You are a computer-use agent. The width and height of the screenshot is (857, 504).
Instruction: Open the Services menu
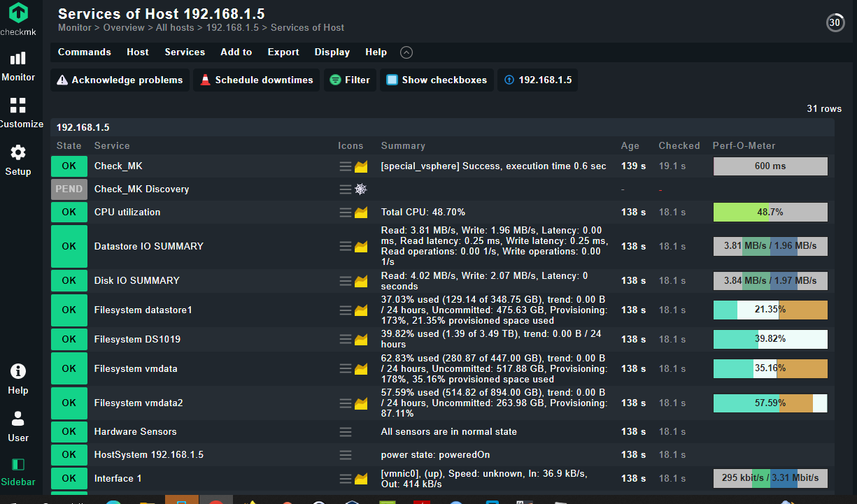pyautogui.click(x=185, y=52)
